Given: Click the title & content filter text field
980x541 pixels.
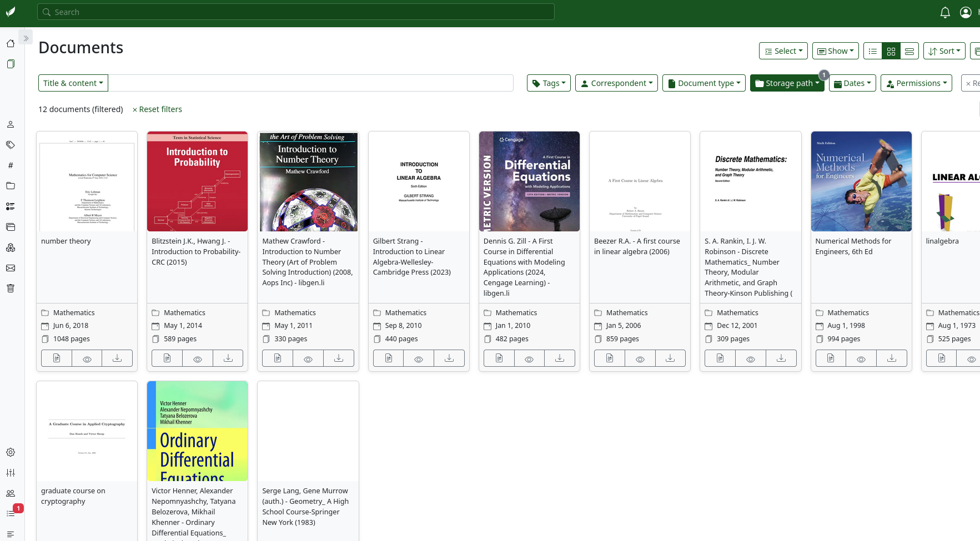Looking at the screenshot, I should click(310, 83).
